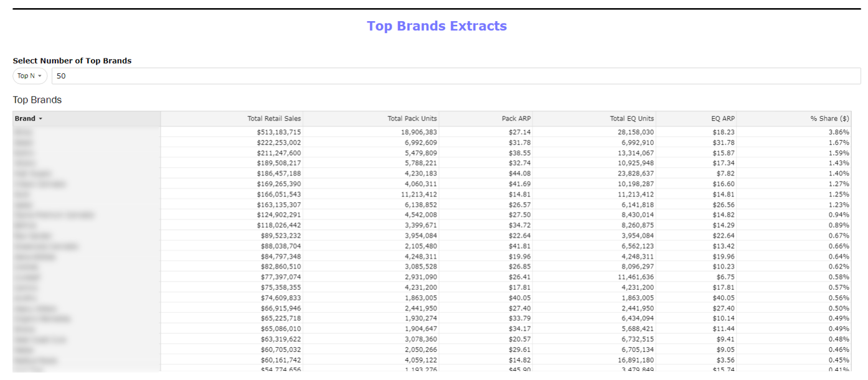Select the $513,183,715 retail sales cell

point(278,132)
